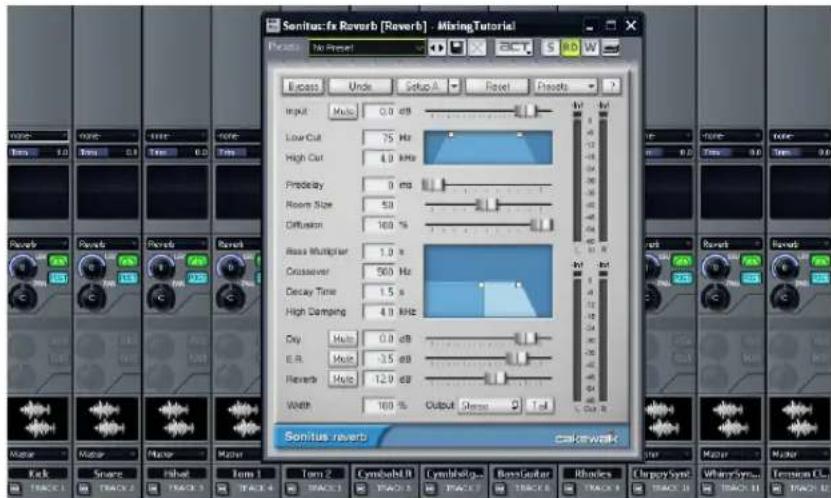The width and height of the screenshot is (831, 498).
Task: Click the Decay Time value field
Action: (379, 292)
